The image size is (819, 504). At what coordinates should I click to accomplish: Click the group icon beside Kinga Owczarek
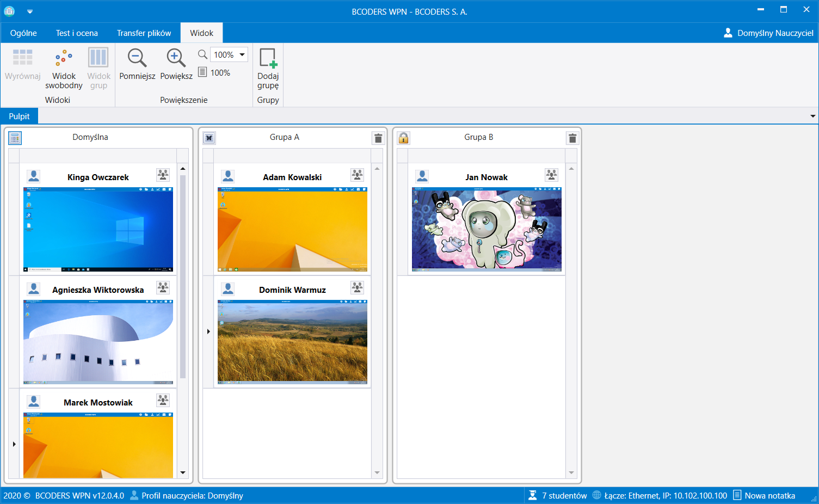click(163, 175)
